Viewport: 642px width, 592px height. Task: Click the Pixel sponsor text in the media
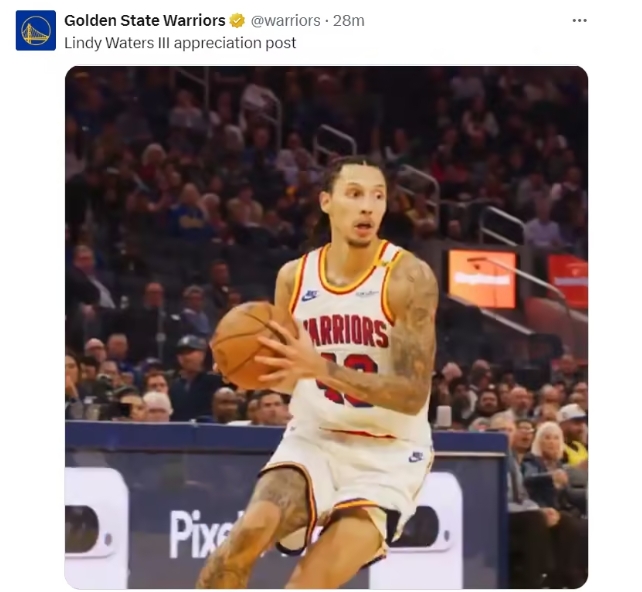point(201,535)
